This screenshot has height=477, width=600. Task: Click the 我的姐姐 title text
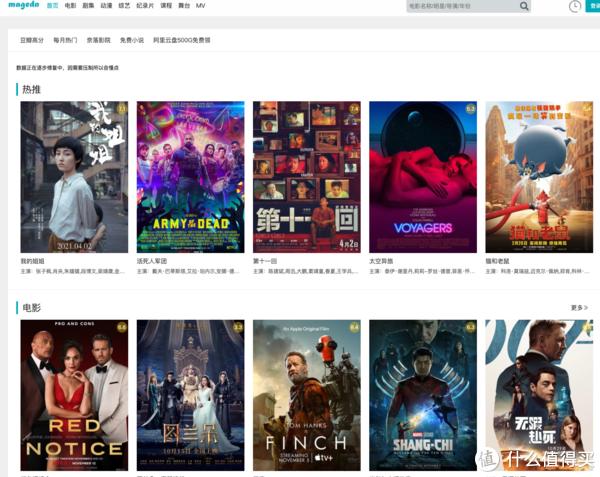[x=33, y=261]
